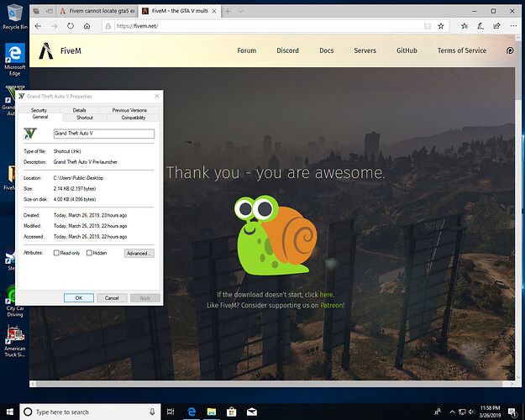Click the microphone icon in the search box
The image size is (525, 420).
point(152,412)
